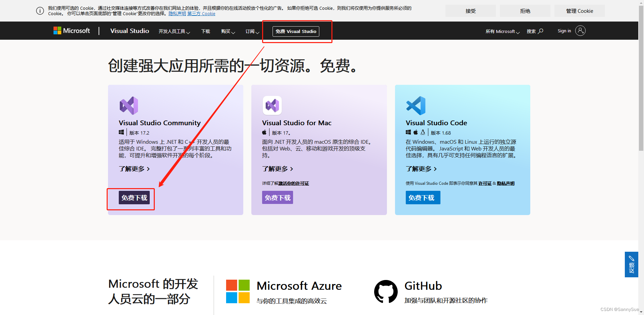The image size is (644, 315).
Task: Click the GitHub heading
Action: pyautogui.click(x=423, y=286)
